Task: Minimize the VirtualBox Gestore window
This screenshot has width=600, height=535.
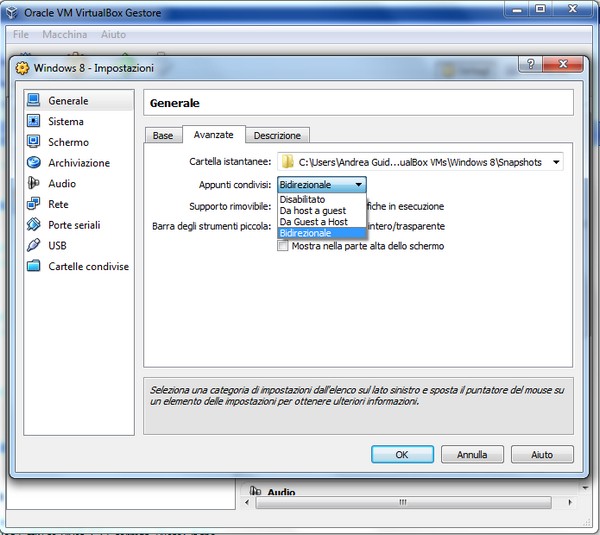Action: coord(517,10)
